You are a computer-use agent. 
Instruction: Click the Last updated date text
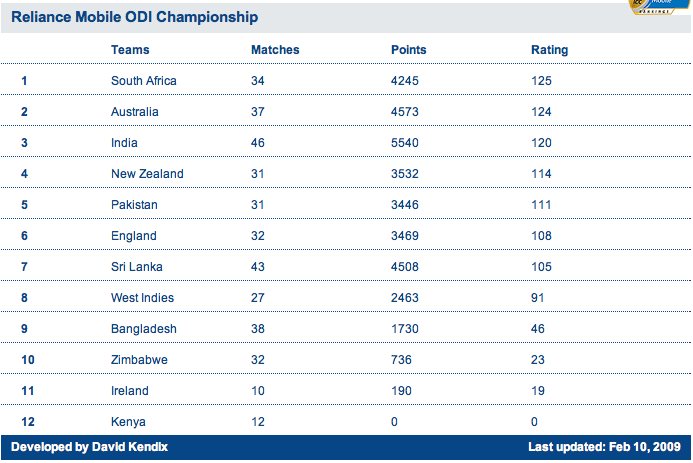[603, 446]
